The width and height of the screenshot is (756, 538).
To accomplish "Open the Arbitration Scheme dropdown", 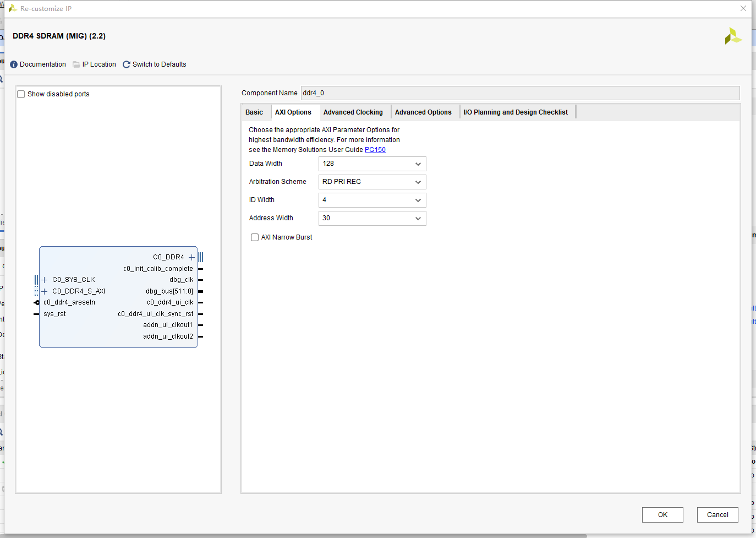I will tap(372, 182).
